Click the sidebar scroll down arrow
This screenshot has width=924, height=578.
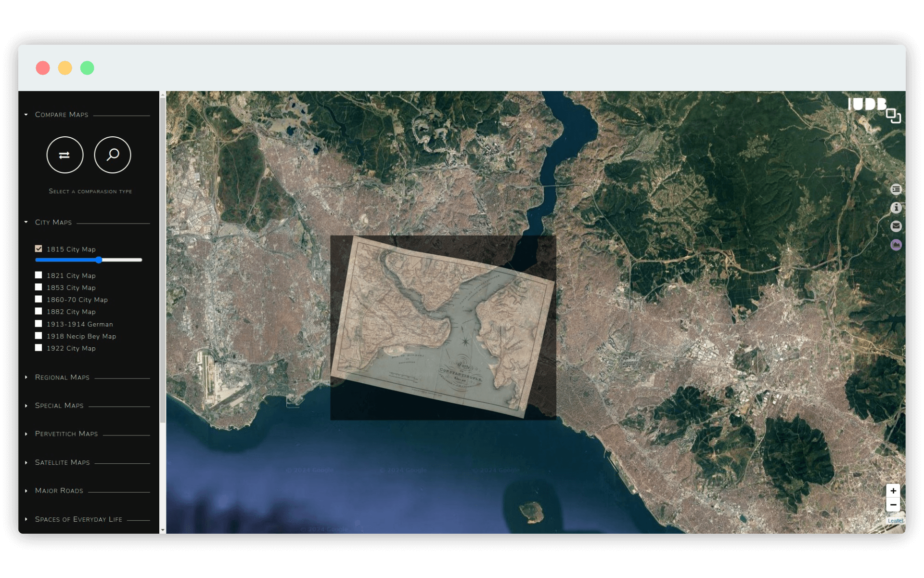pyautogui.click(x=163, y=530)
